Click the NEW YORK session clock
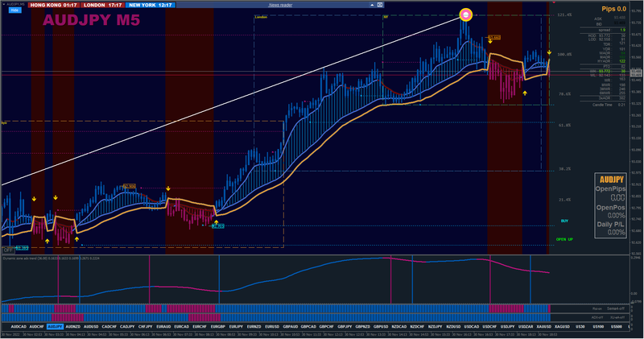Viewport: 644px width, 339px height. (x=151, y=5)
